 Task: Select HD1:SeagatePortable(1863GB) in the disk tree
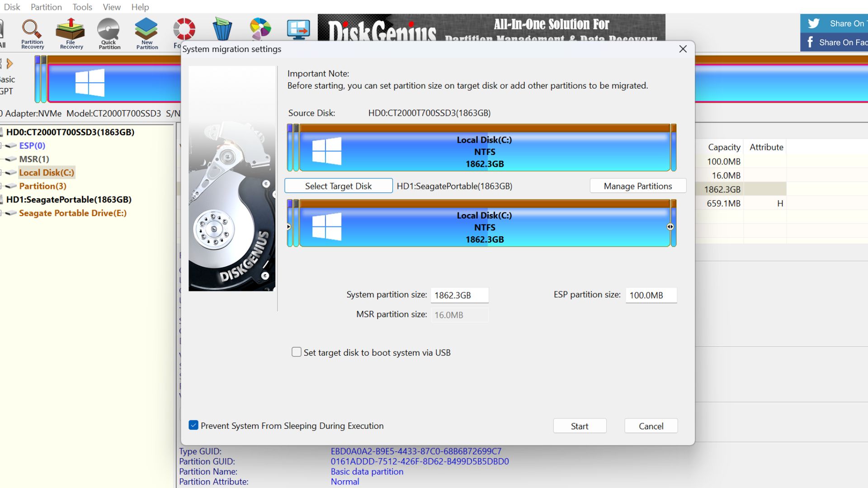pyautogui.click(x=69, y=199)
